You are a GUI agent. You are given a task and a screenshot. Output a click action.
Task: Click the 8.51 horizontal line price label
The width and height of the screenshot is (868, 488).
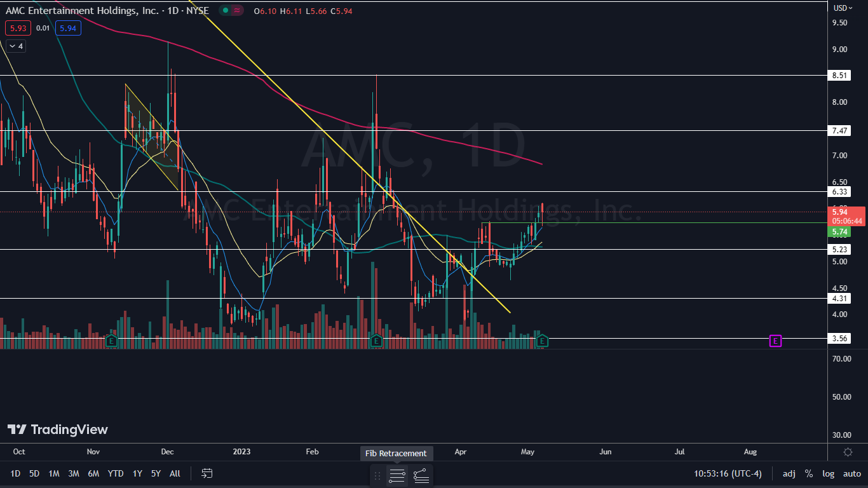coord(840,75)
